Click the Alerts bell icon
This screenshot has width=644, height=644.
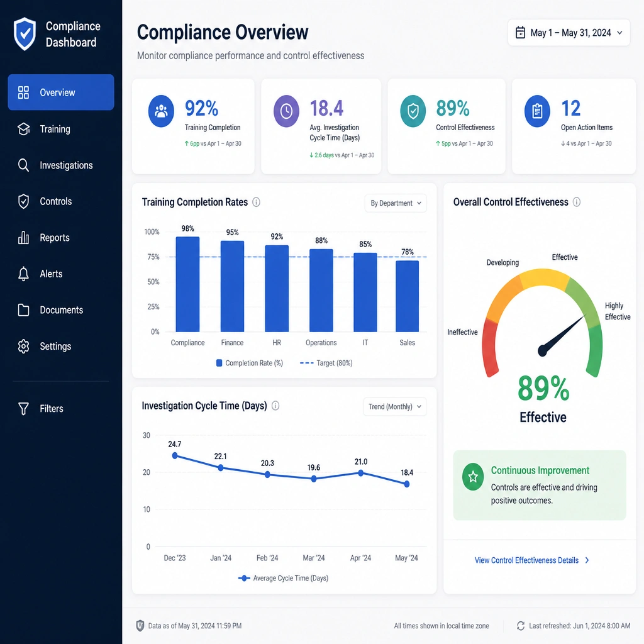click(23, 274)
